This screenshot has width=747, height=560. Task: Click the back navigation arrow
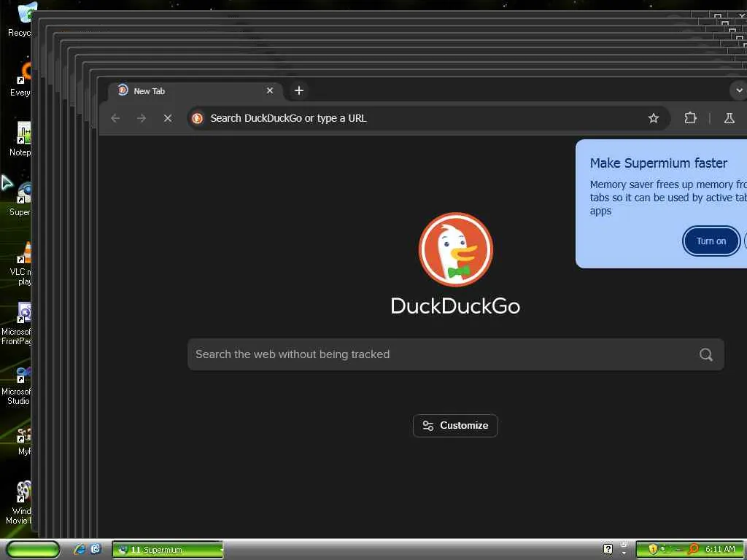pos(115,118)
